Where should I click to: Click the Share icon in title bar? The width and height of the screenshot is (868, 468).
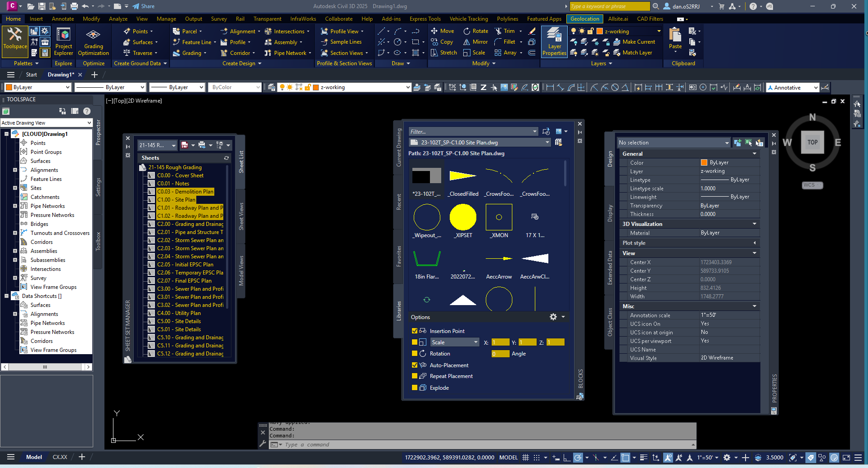click(144, 6)
